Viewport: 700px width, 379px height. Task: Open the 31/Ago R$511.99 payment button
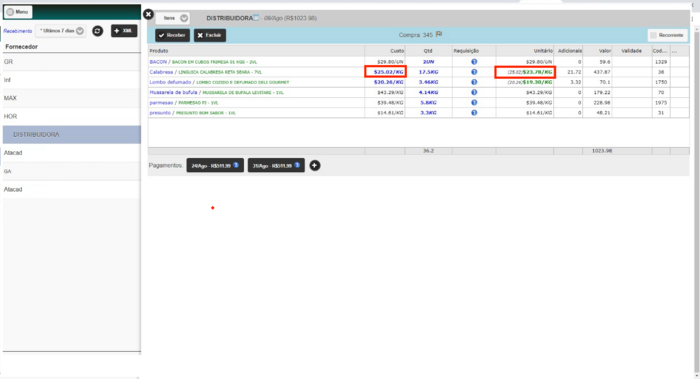276,166
